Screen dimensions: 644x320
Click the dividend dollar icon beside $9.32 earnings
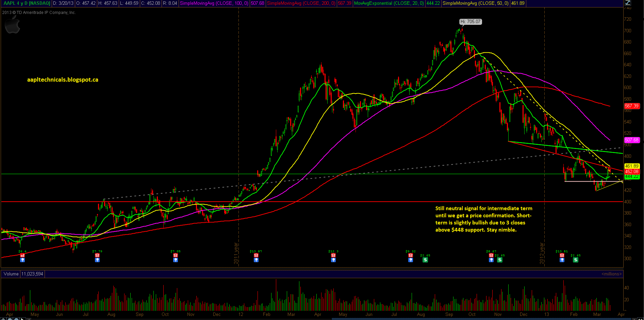pyautogui.click(x=425, y=260)
